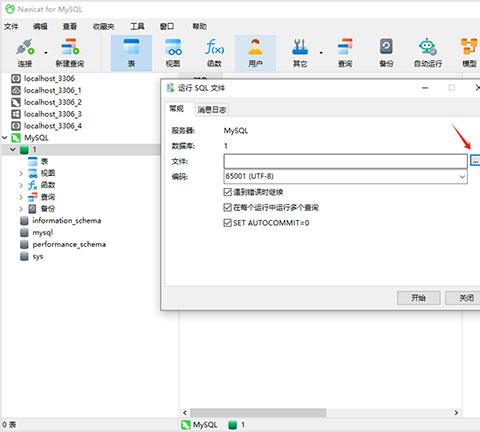Click the sys database icon
This screenshot has width=480, height=432.
point(24,256)
